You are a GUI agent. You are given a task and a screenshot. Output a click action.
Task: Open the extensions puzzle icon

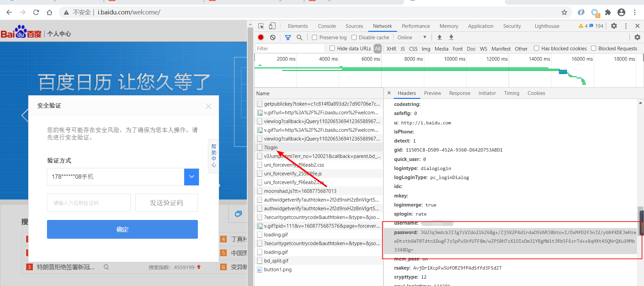(x=608, y=12)
